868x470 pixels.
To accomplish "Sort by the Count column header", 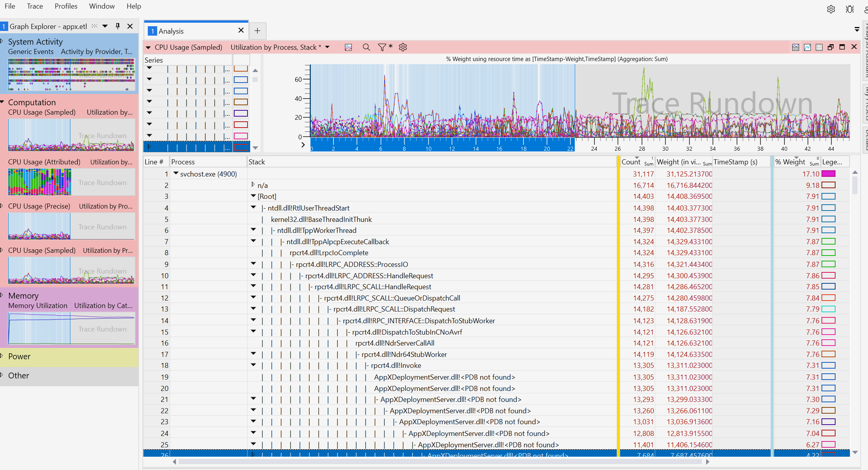I will click(637, 162).
